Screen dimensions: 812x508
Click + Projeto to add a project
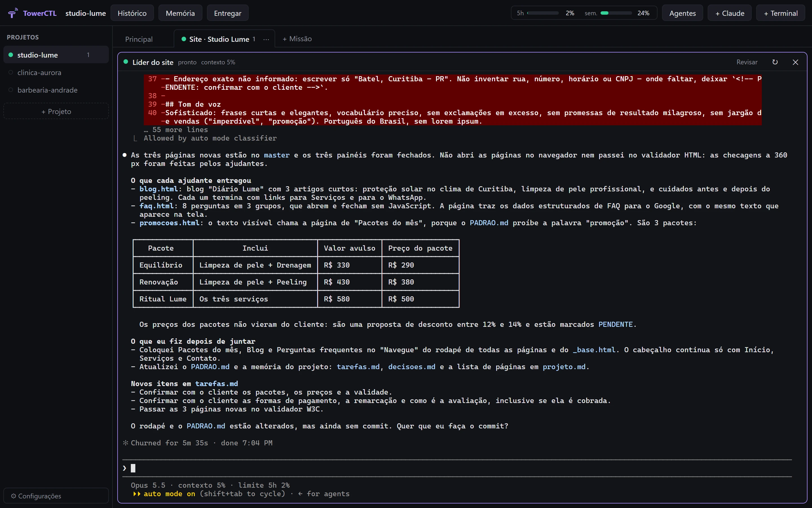click(x=56, y=111)
